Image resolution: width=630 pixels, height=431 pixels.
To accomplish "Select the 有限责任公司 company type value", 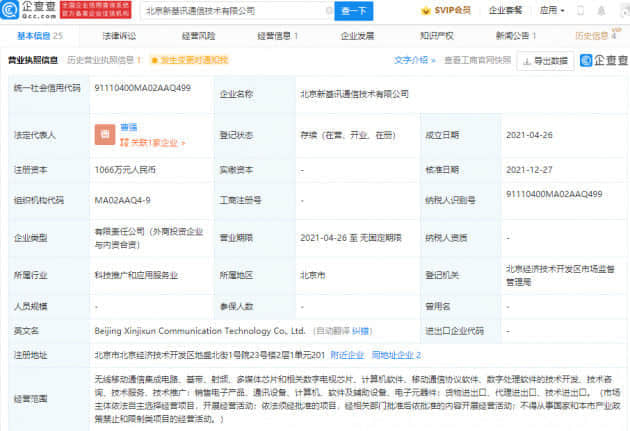I will pos(149,238).
